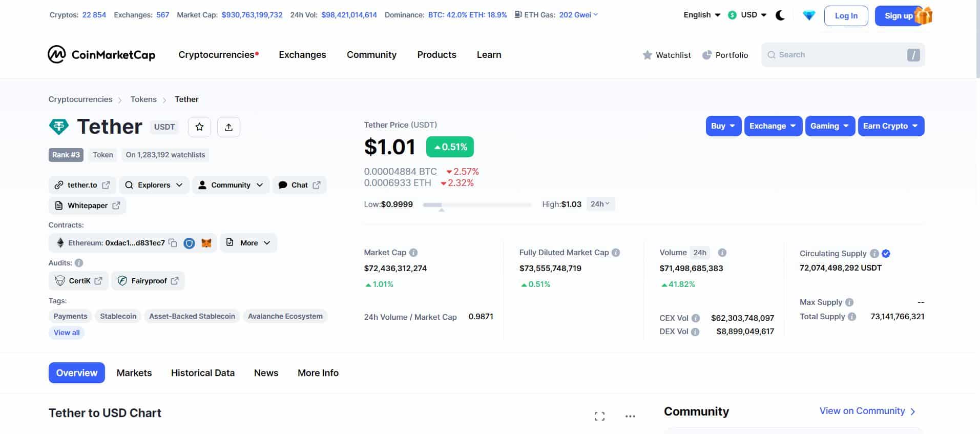Image resolution: width=980 pixels, height=434 pixels.
Task: Click the verified supply checkmark badge
Action: point(886,254)
